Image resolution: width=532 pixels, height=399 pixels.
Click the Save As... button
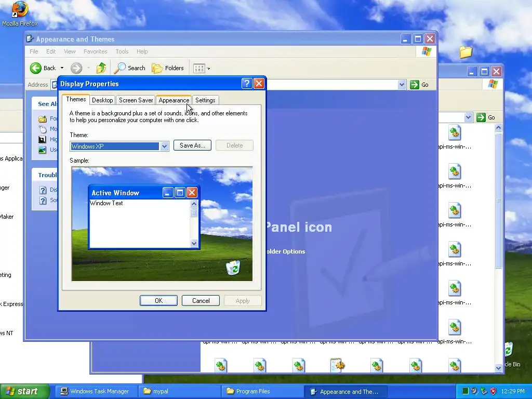click(192, 145)
